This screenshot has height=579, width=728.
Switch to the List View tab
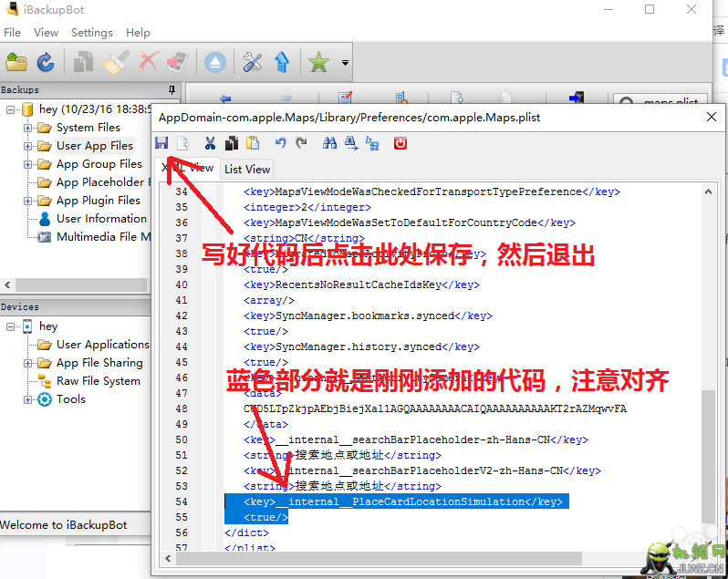coord(247,170)
